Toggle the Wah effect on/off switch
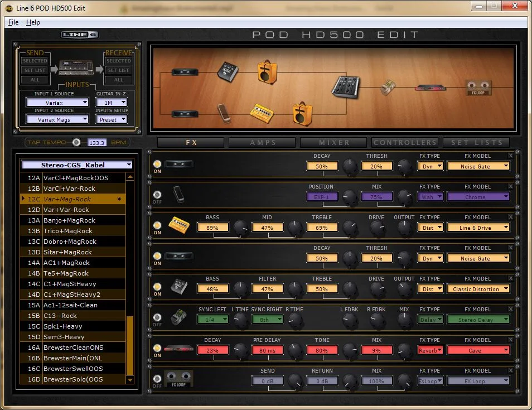532x410 pixels. (x=157, y=195)
